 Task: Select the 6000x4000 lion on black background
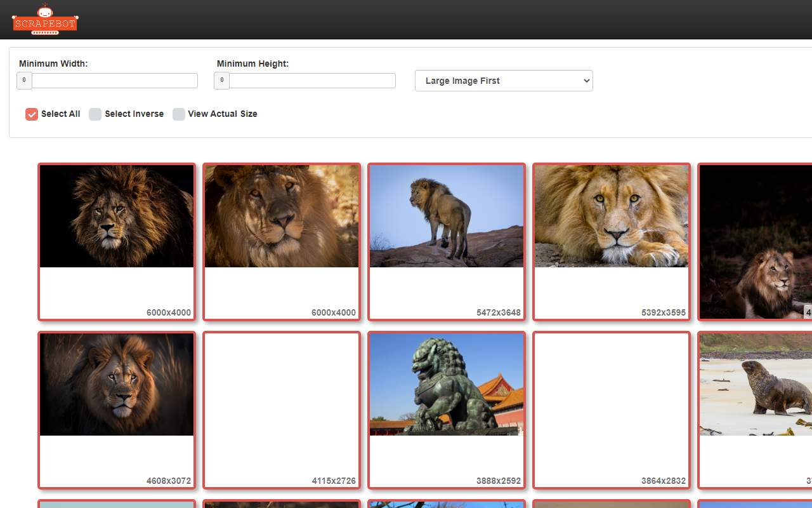pyautogui.click(x=116, y=216)
